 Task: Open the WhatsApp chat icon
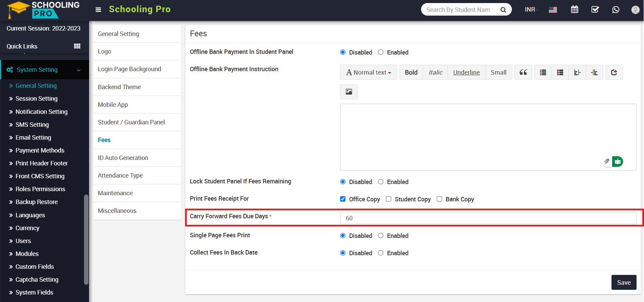point(616,9)
